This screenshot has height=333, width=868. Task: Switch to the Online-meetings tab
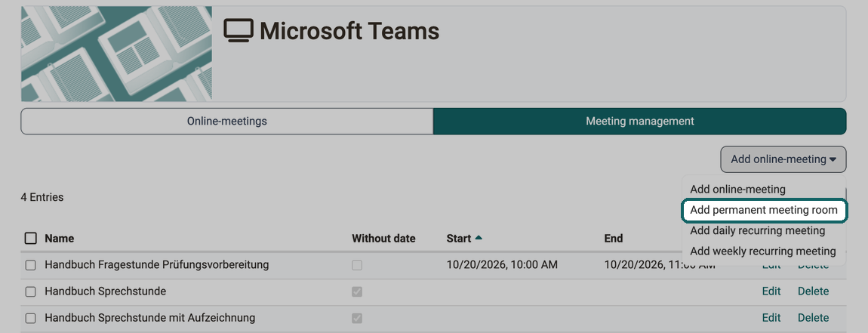point(227,122)
